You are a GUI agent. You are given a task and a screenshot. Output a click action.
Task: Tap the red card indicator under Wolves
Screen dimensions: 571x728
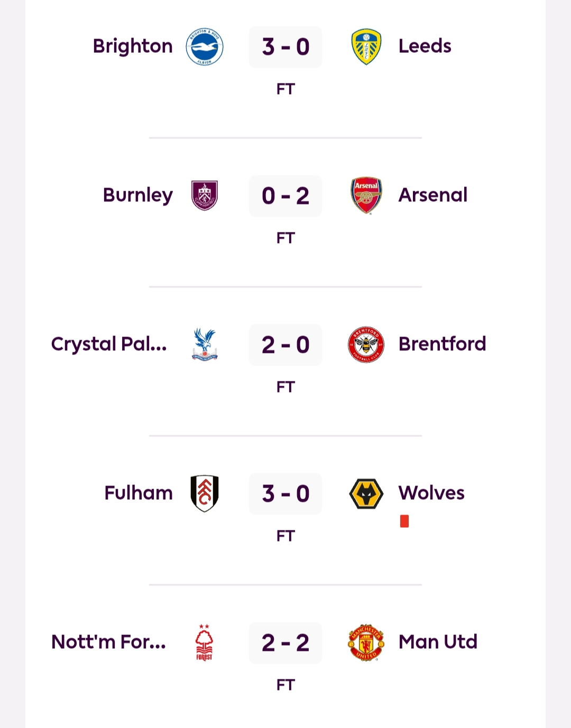pos(404,521)
